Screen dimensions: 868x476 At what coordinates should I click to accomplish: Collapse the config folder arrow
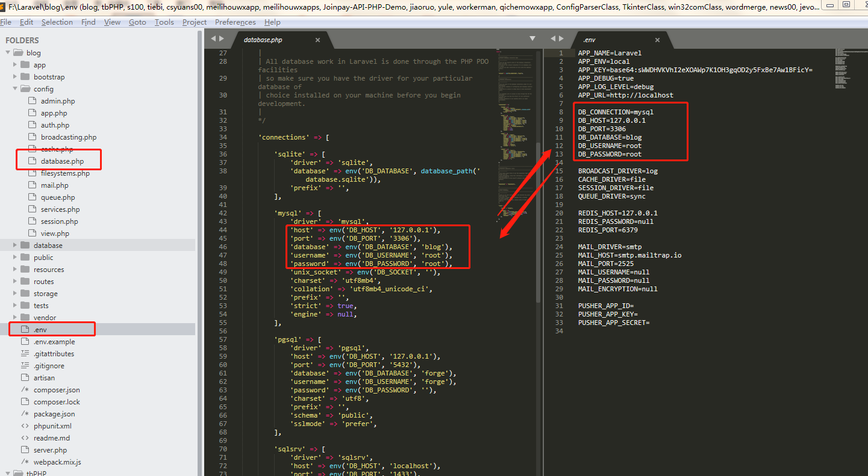tap(15, 89)
